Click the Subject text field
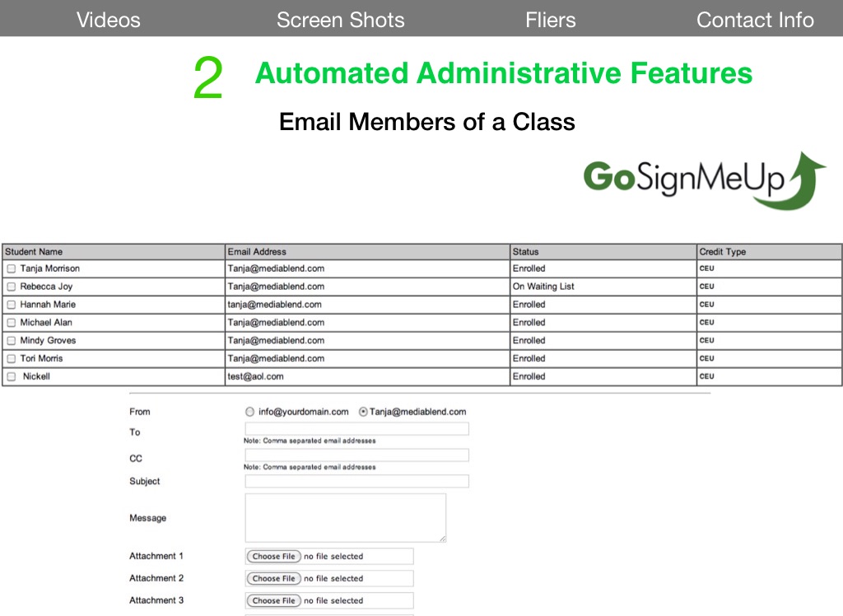 [x=356, y=481]
